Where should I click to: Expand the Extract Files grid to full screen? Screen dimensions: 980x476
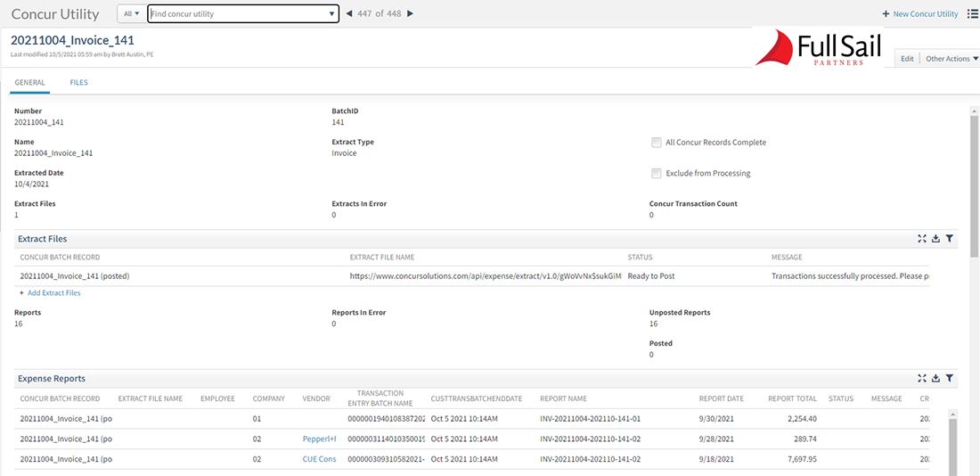tap(922, 238)
